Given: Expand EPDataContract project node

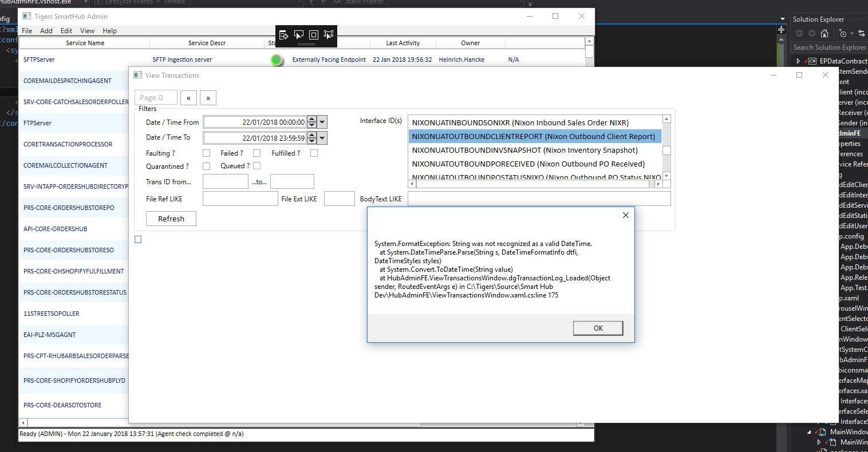Looking at the screenshot, I should point(799,61).
